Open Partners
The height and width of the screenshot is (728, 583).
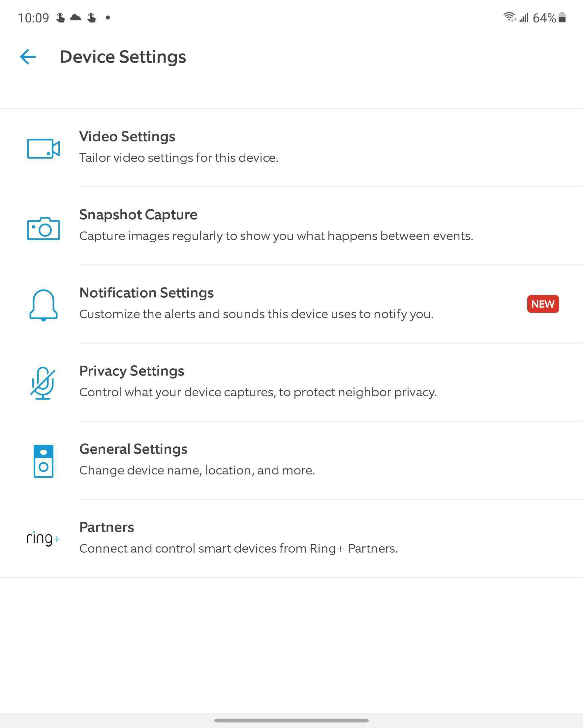pyautogui.click(x=291, y=538)
